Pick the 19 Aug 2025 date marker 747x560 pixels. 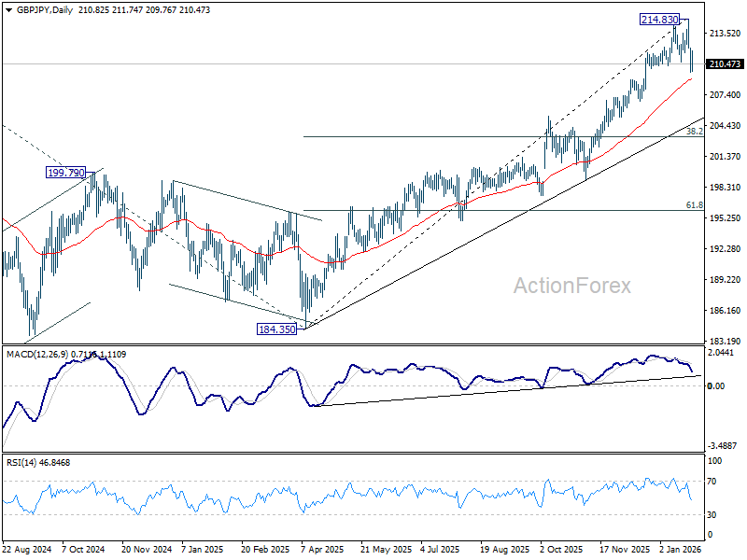coord(505,551)
